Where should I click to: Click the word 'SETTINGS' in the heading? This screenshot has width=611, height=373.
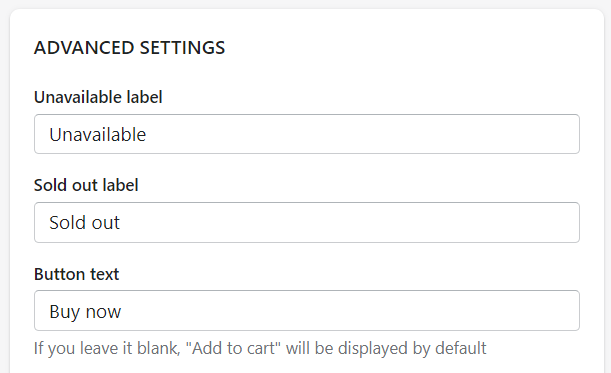point(182,48)
